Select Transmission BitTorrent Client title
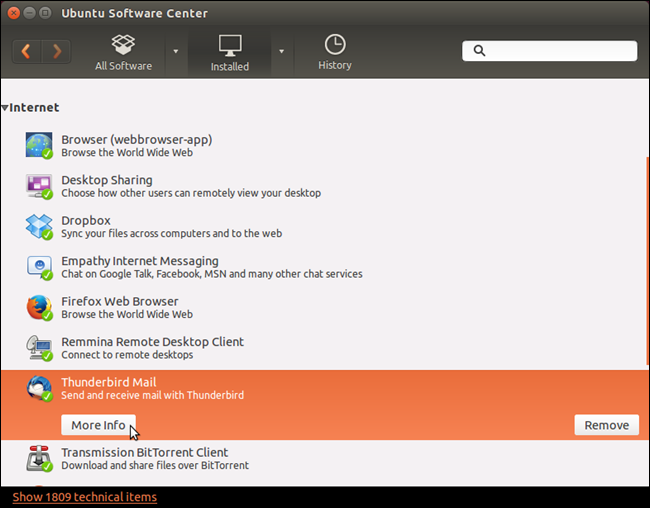This screenshot has width=650, height=508. (x=145, y=452)
